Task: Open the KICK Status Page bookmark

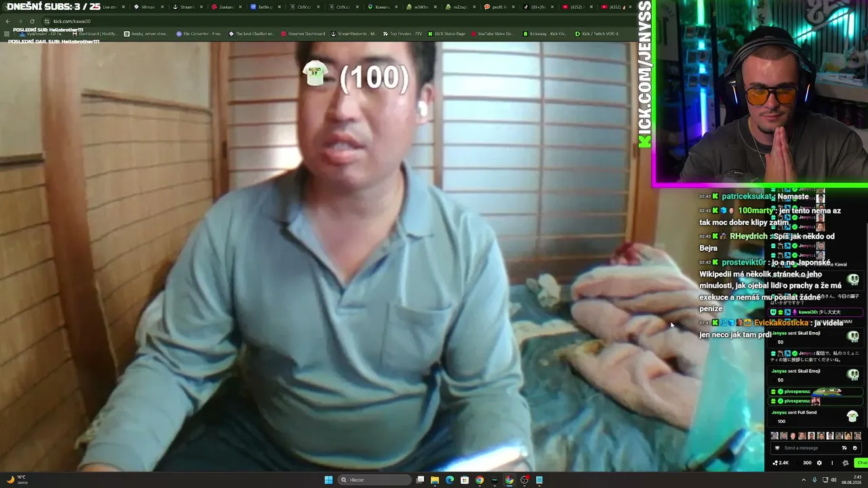Action: (447, 34)
